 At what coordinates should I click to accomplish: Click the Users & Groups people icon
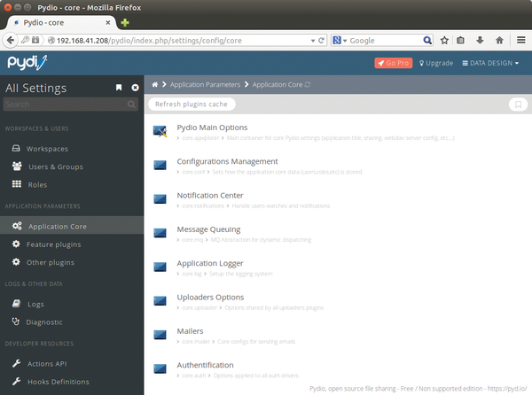[x=17, y=166]
